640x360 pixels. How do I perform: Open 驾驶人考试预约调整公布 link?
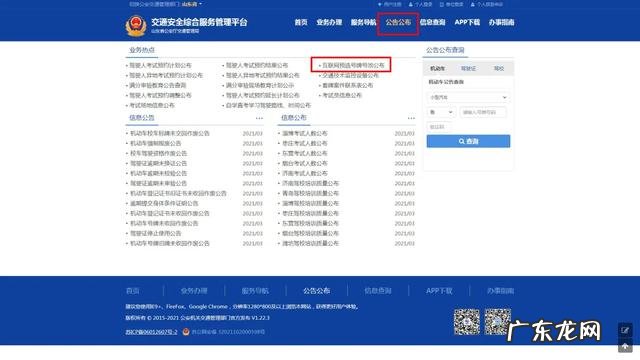tap(160, 96)
